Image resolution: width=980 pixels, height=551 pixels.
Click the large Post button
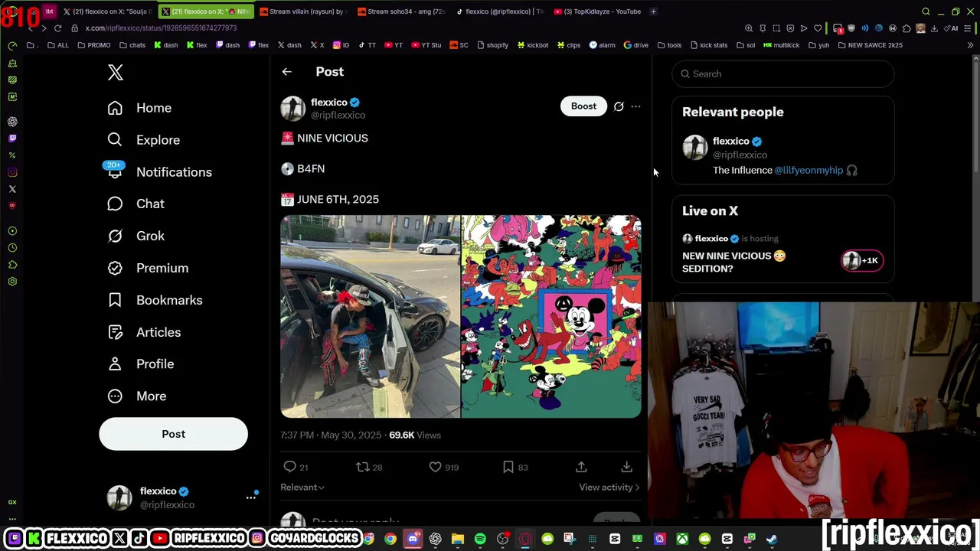click(173, 434)
